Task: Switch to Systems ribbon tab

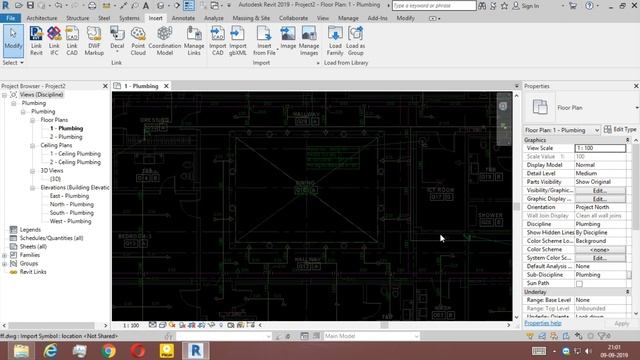Action: coord(129,18)
